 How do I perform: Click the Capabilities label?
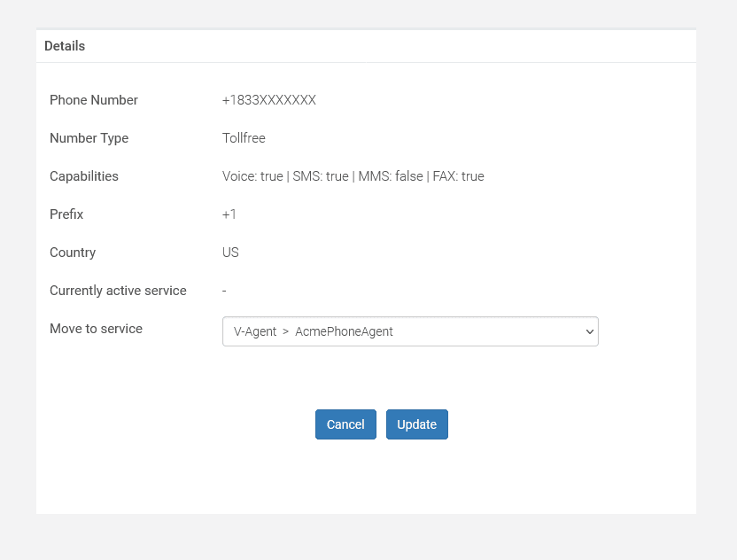[83, 175]
